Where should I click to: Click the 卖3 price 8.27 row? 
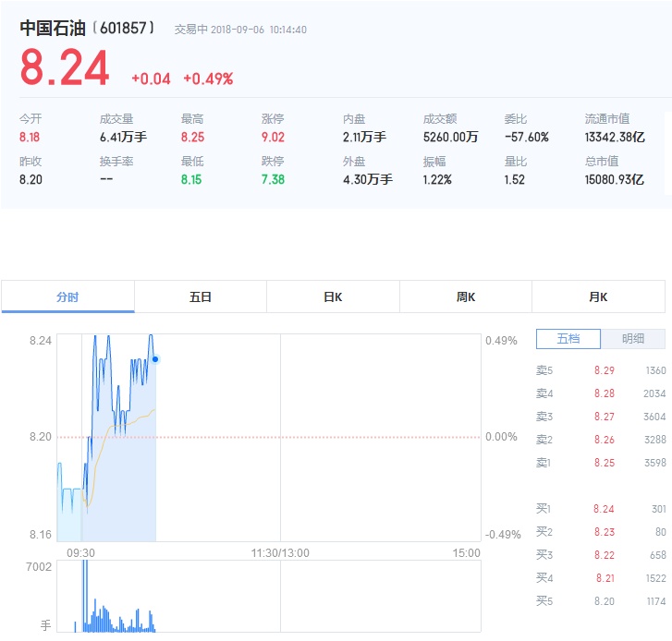pos(601,417)
